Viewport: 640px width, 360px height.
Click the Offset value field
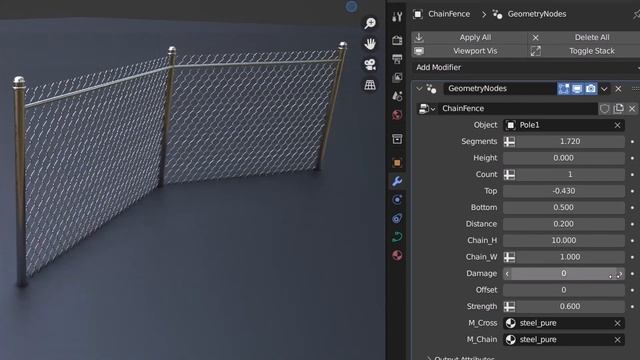tap(564, 290)
